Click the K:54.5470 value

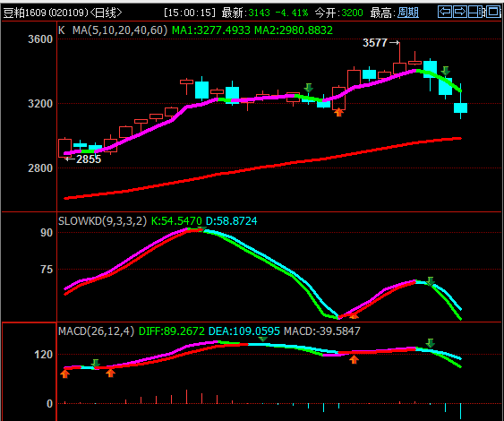click(x=176, y=221)
